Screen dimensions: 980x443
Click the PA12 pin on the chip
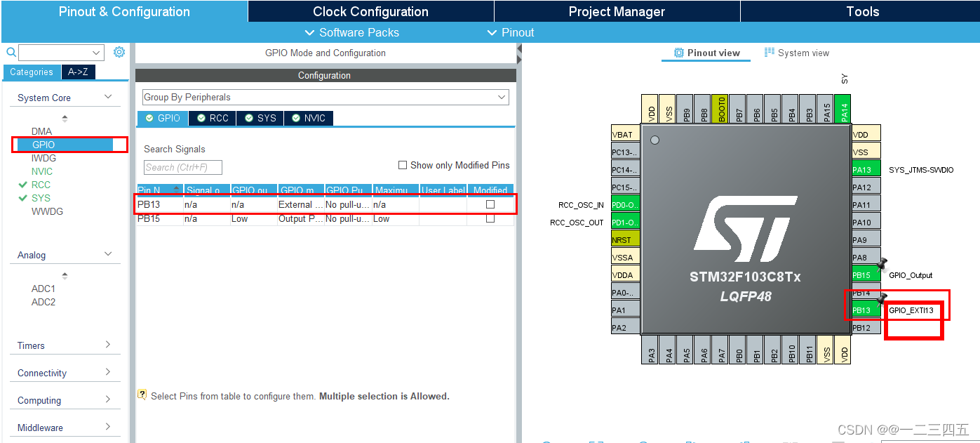click(866, 187)
